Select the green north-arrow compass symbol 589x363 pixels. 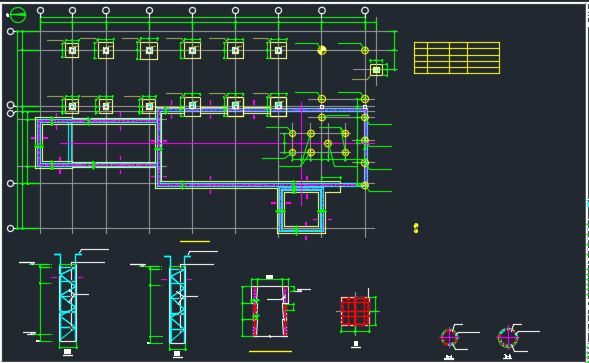(x=18, y=15)
